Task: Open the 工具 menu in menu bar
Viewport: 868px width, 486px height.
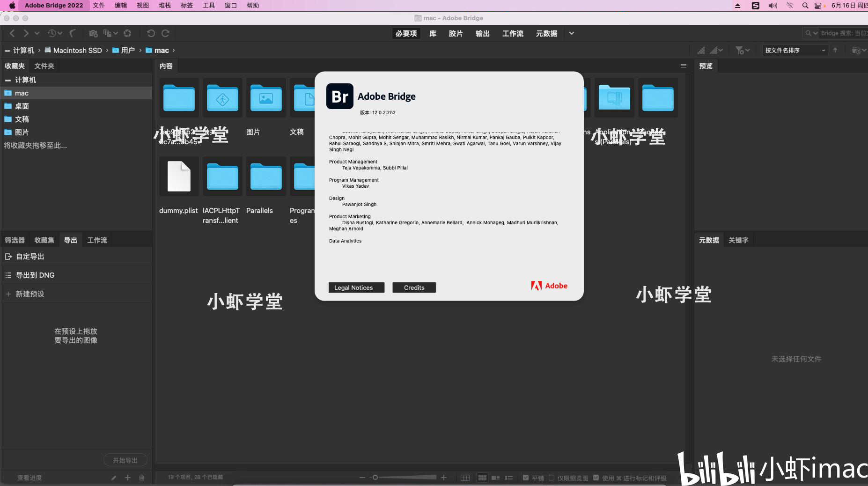Action: [x=208, y=6]
